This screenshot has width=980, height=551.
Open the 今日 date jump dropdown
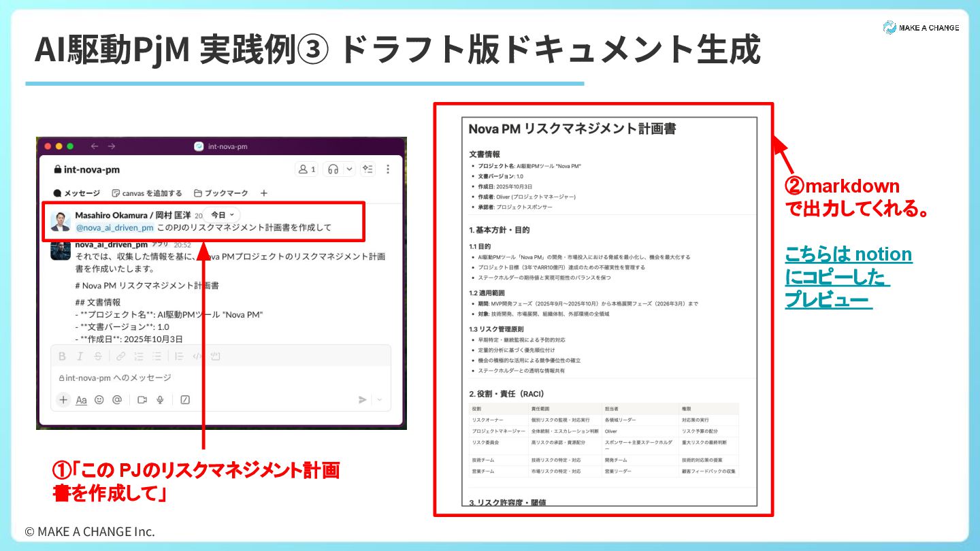coord(222,214)
